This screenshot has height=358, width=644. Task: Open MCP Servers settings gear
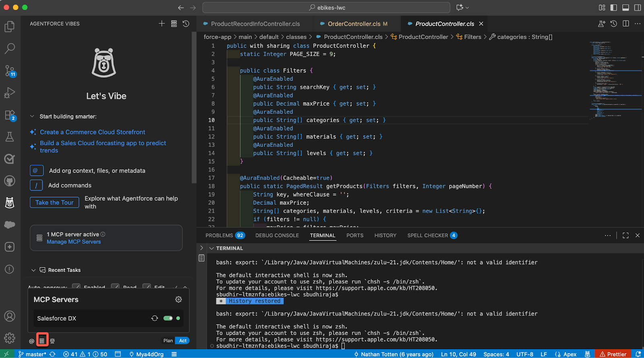178,300
